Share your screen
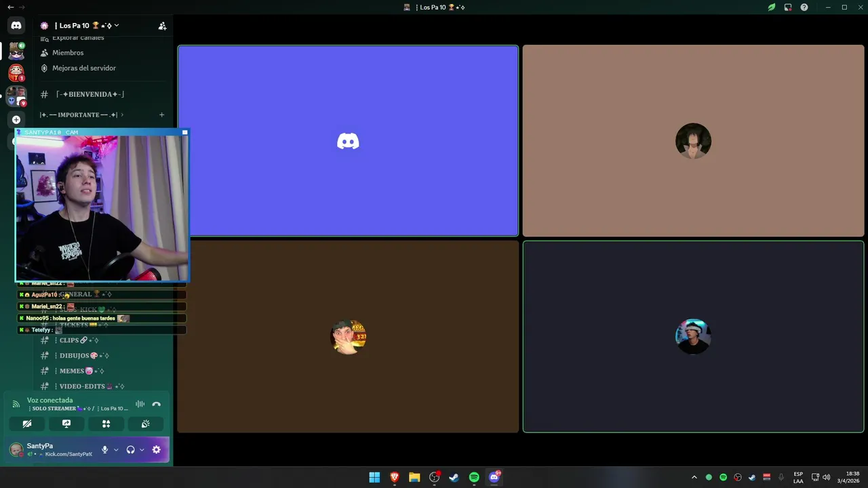The image size is (868, 488). pos(66,424)
